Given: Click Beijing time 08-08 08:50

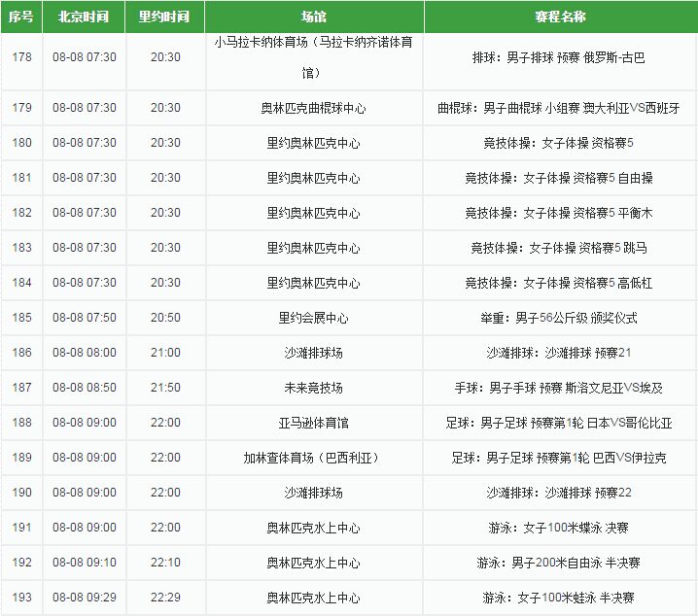Looking at the screenshot, I should tap(85, 388).
